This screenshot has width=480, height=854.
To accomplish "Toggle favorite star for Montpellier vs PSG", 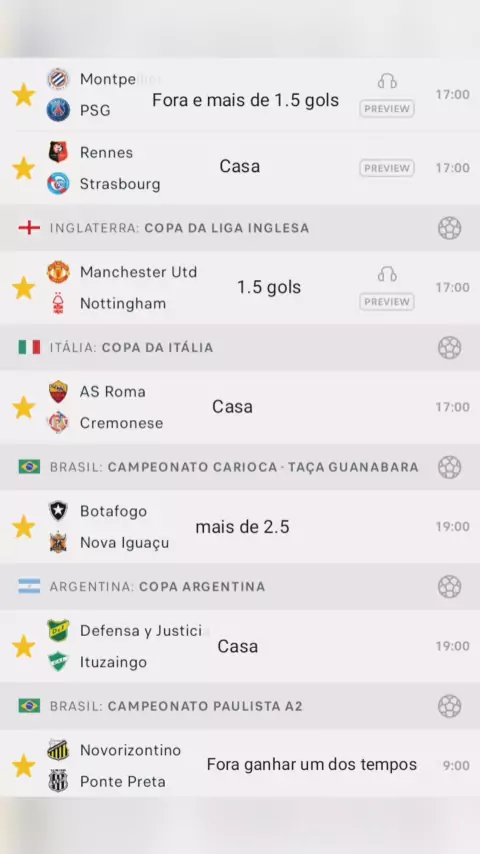I will [x=23, y=95].
